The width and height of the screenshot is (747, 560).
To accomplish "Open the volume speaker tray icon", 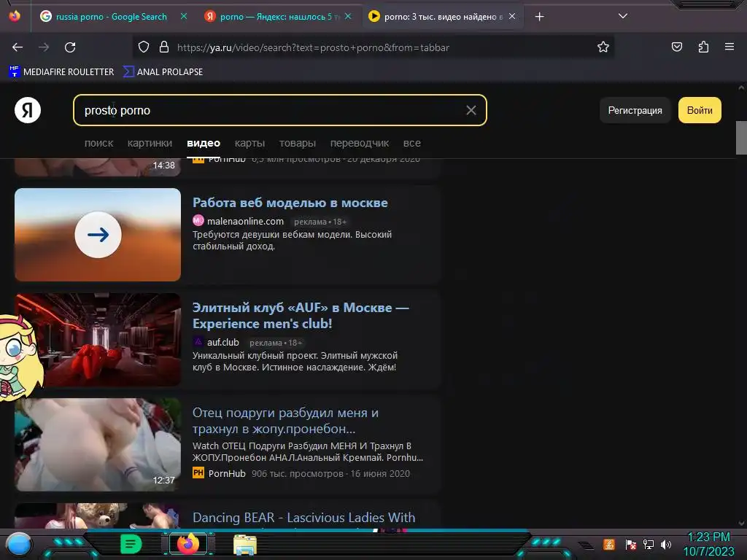I will click(x=666, y=544).
